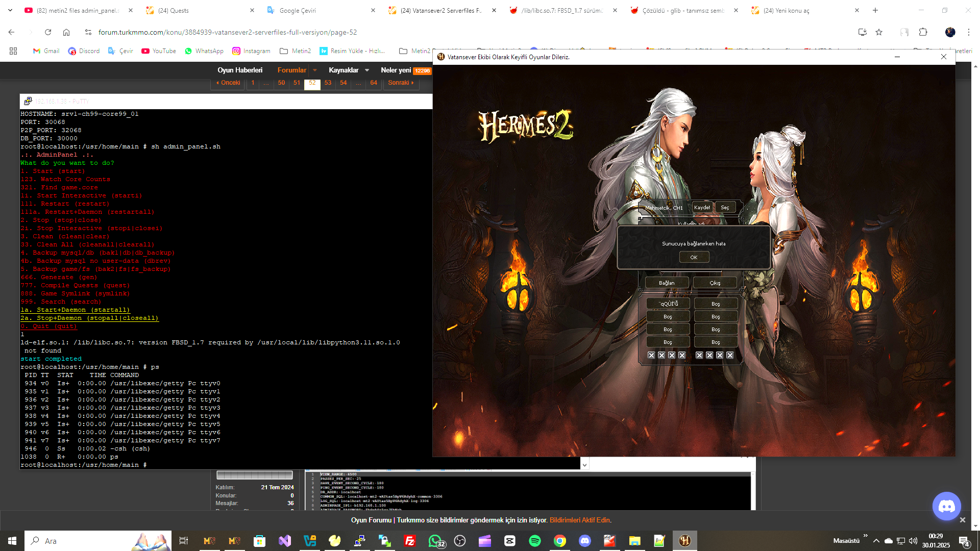Image resolution: width=980 pixels, height=551 pixels.
Task: Switch to the FBSD_1.7 libc tab
Action: pyautogui.click(x=562, y=10)
